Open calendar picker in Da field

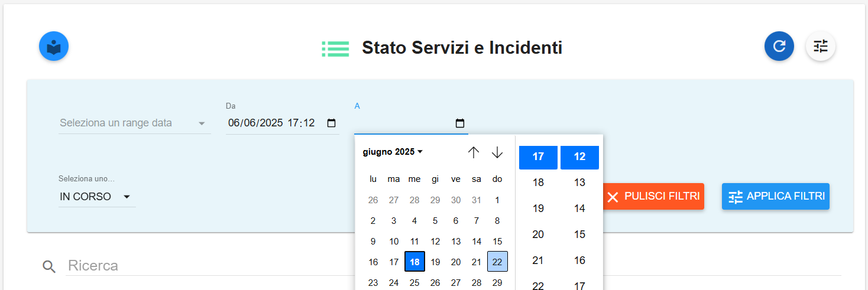[332, 123]
